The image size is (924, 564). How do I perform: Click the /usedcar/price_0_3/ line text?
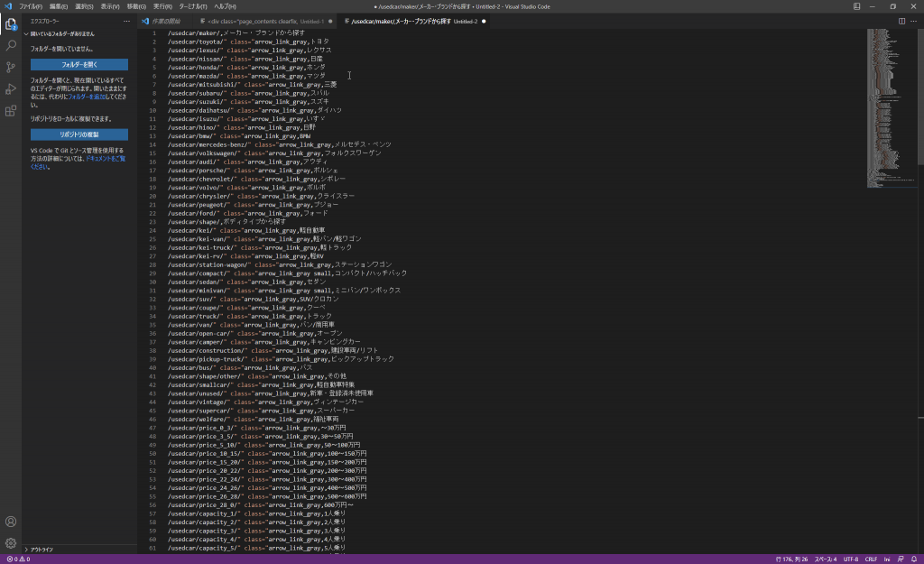point(257,428)
